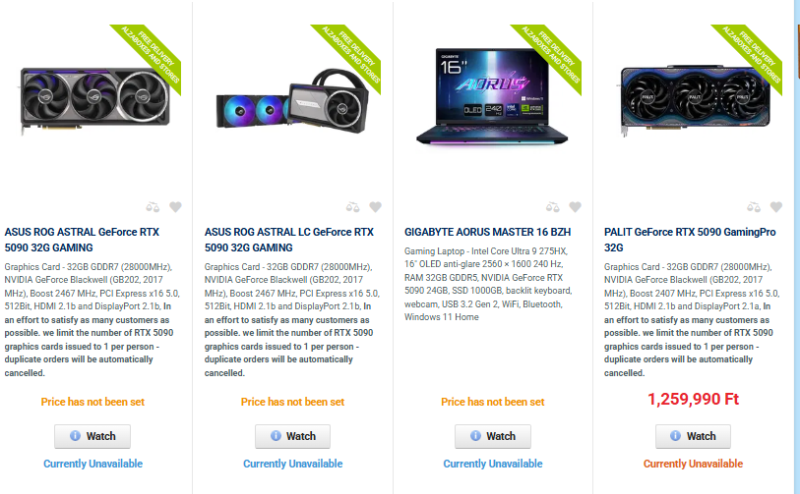
Task: Open GIGABYTE AORUS MASTER 16 BZH link
Action: point(488,232)
